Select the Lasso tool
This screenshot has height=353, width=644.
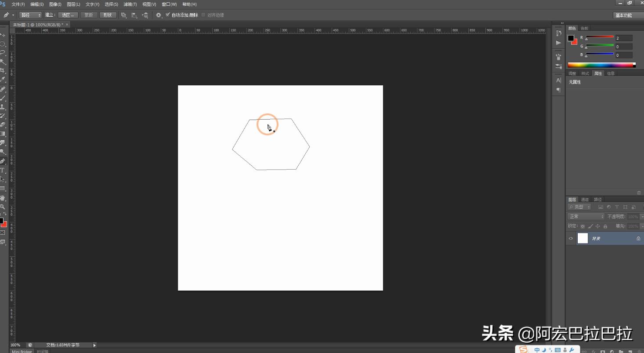[x=4, y=51]
